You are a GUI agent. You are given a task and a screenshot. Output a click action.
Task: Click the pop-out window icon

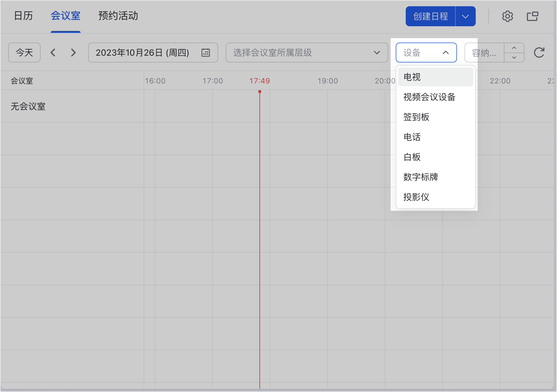(x=532, y=16)
